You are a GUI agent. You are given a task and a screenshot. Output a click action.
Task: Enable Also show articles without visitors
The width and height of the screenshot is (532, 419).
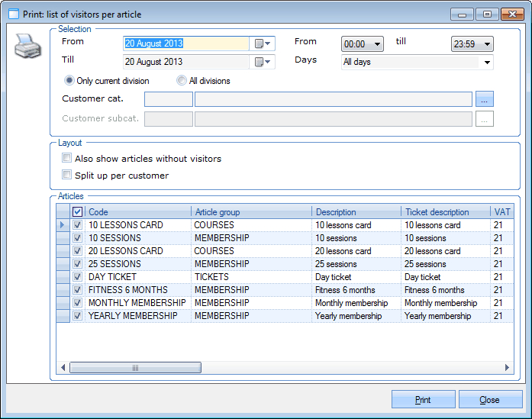click(x=66, y=159)
